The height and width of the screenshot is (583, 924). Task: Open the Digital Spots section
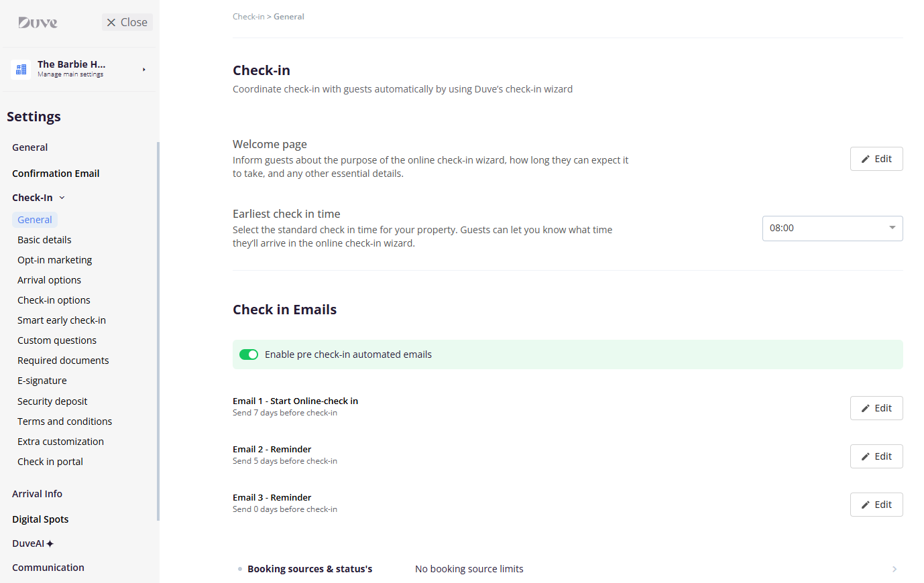click(40, 519)
